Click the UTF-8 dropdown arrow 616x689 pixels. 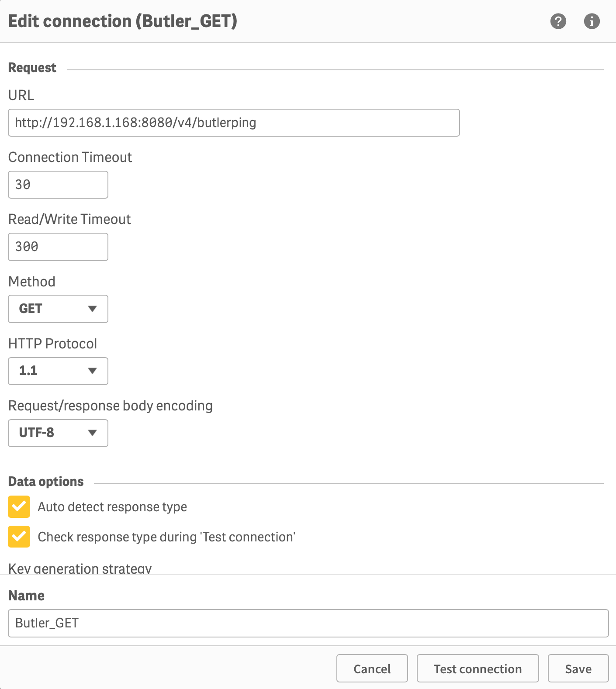pyautogui.click(x=92, y=433)
